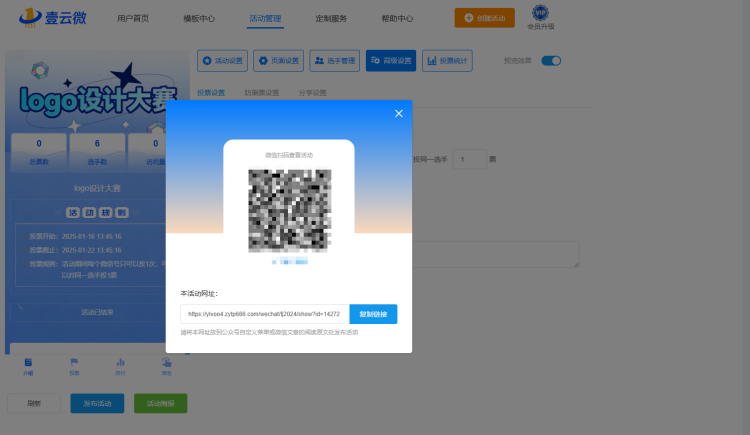Click the hint text below the URL
This screenshot has width=750, height=435.
(x=269, y=332)
